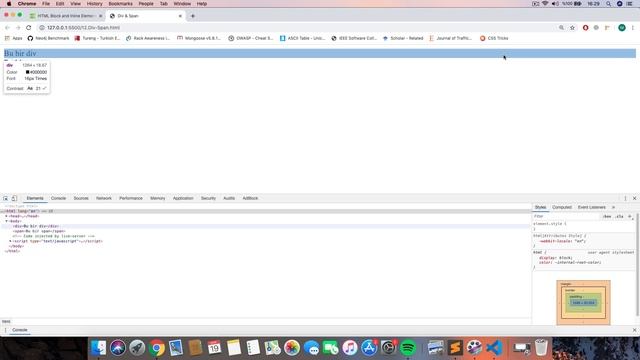Open Sublime Text from the Dock
This screenshot has height=360, width=640.
coord(455,348)
